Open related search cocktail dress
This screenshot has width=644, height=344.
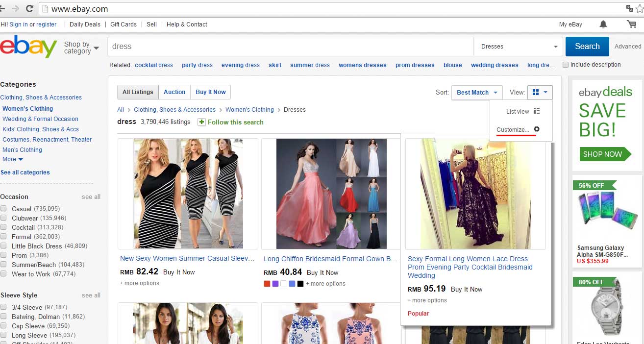(154, 65)
